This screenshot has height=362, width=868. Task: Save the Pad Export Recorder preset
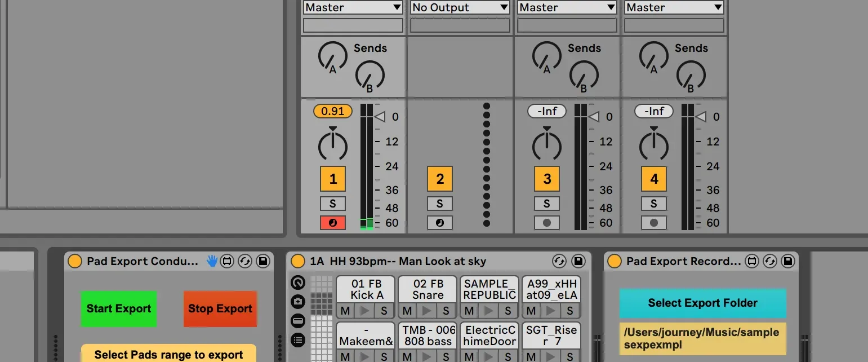788,261
